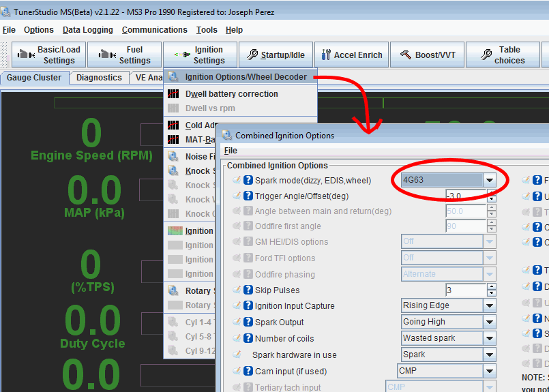
Task: Click help icon beside Trigger Angle/Offset
Action: pyautogui.click(x=248, y=196)
